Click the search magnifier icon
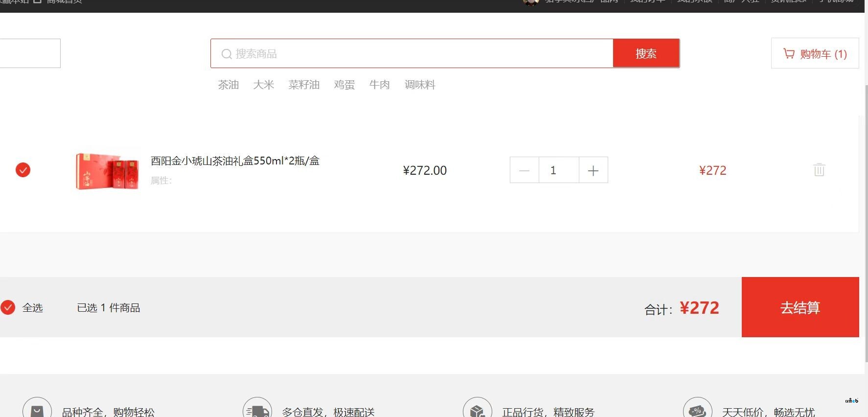 coord(227,54)
